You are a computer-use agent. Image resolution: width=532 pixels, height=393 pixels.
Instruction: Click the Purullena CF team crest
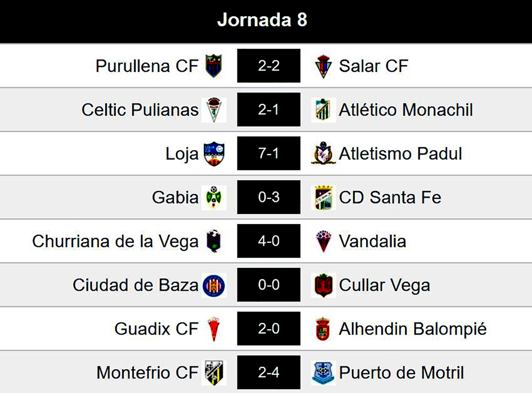(x=214, y=66)
